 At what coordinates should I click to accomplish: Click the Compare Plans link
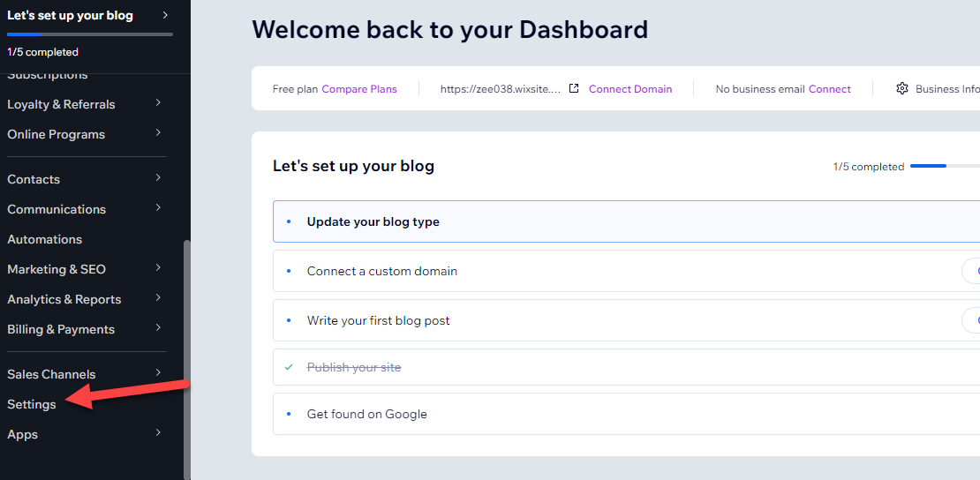359,89
